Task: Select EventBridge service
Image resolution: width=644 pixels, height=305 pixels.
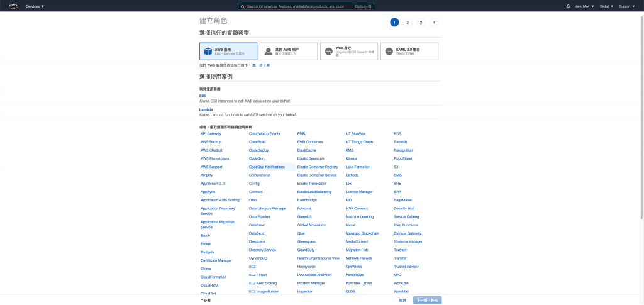Action: point(307,201)
